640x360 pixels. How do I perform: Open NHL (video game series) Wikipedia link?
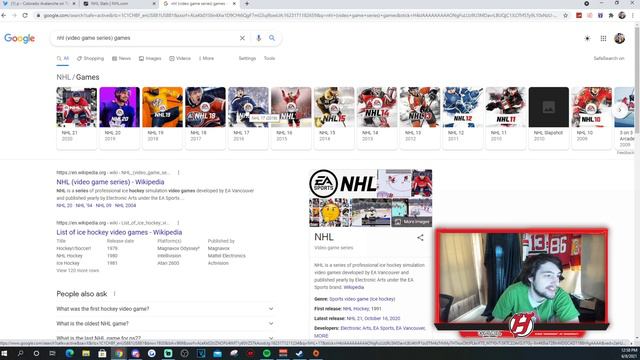pyautogui.click(x=110, y=182)
